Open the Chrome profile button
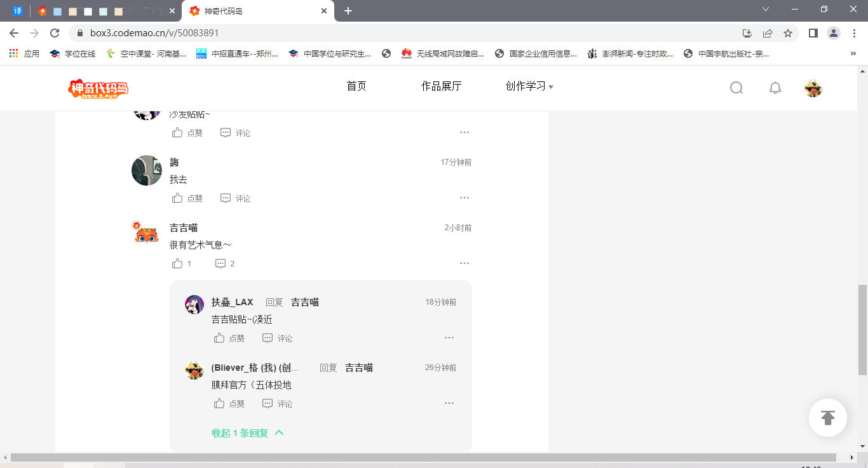The image size is (868, 468). point(834,33)
